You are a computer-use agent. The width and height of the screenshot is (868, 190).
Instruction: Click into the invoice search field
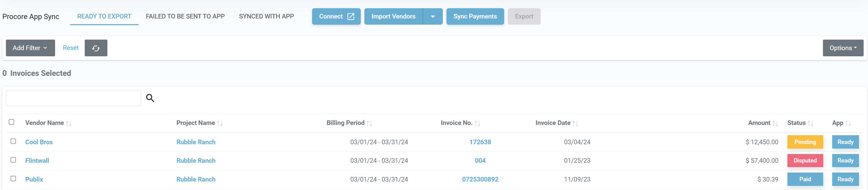[x=73, y=98]
